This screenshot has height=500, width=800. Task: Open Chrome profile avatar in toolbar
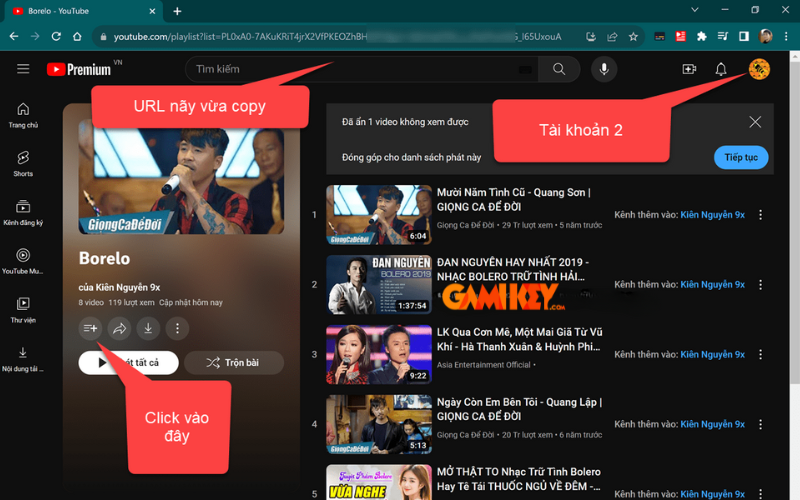765,37
